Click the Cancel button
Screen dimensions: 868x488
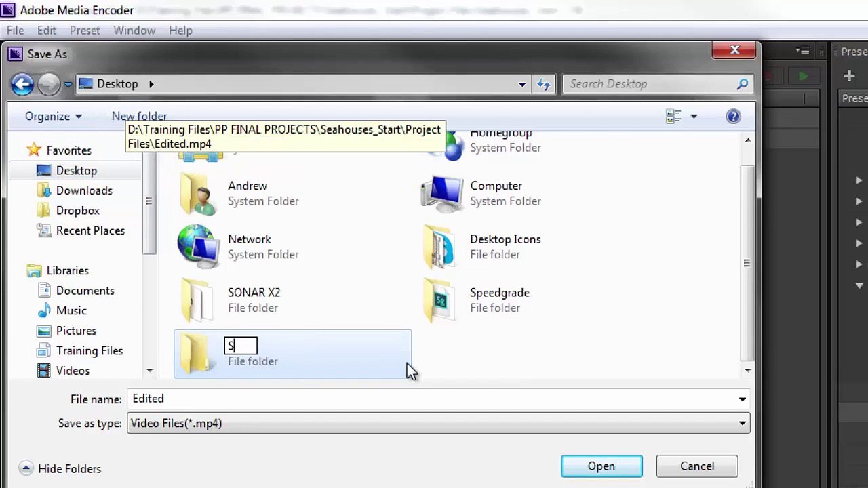point(697,466)
